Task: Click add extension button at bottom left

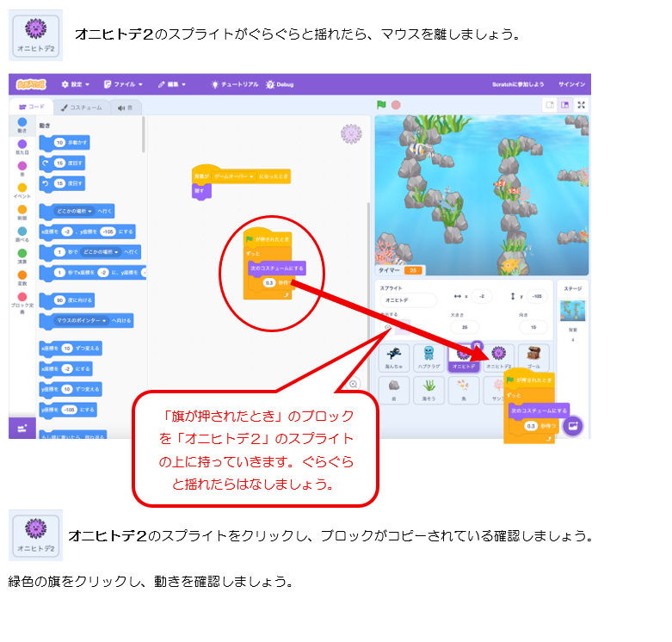Action: tap(22, 427)
